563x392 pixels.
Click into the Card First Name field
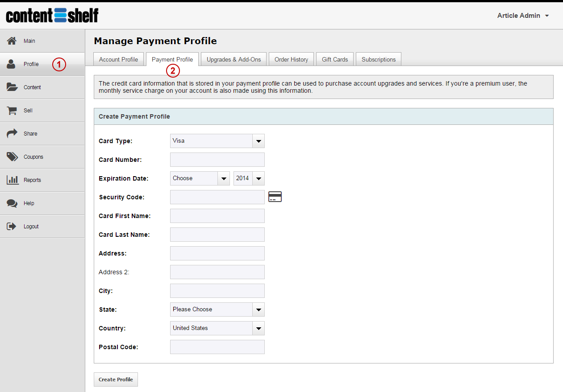[217, 216]
